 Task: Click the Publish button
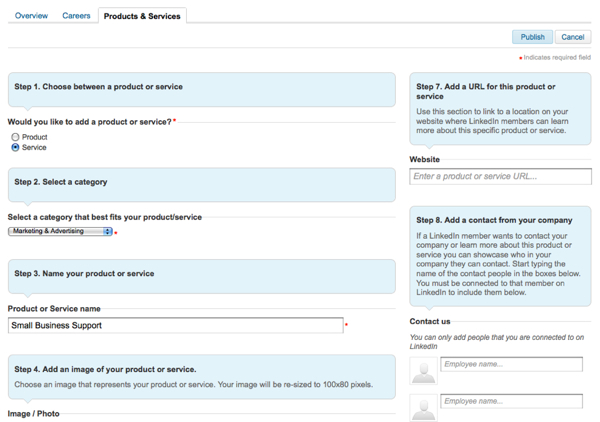(532, 37)
